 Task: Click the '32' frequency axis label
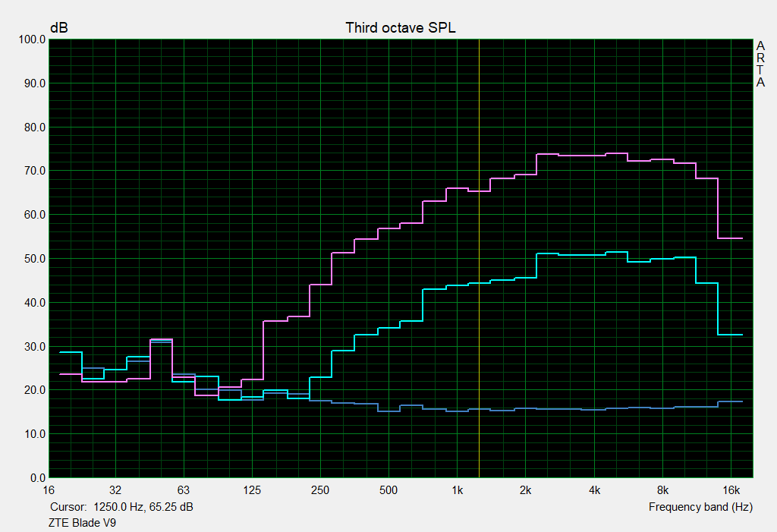point(115,490)
